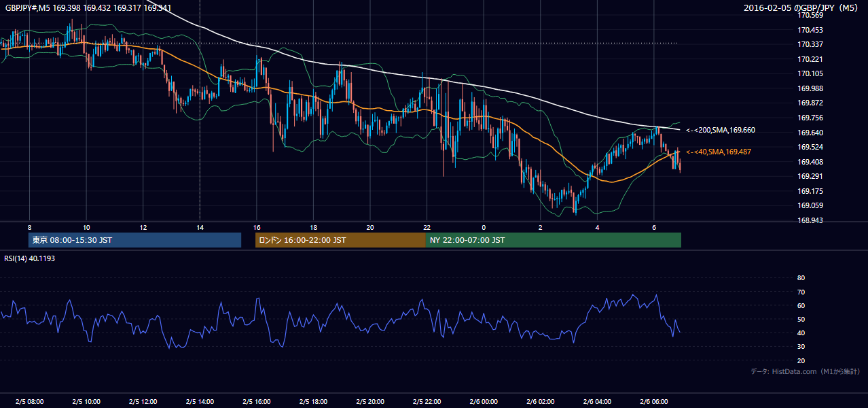Viewport: 868px width, 408px height.
Task: Click price axis value 169.524
Action: click(810, 147)
